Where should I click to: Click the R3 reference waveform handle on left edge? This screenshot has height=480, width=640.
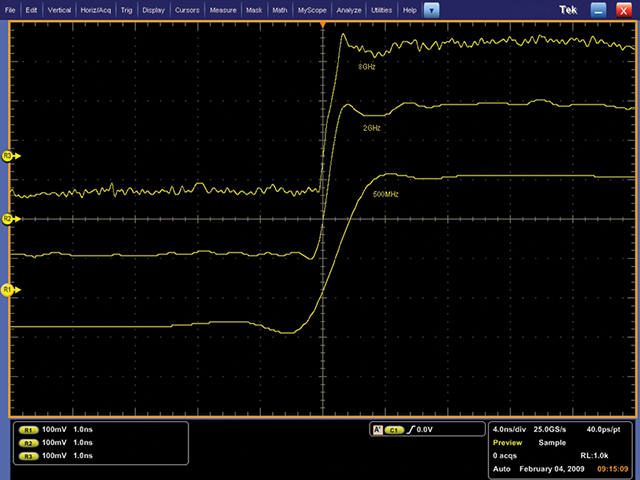click(8, 157)
